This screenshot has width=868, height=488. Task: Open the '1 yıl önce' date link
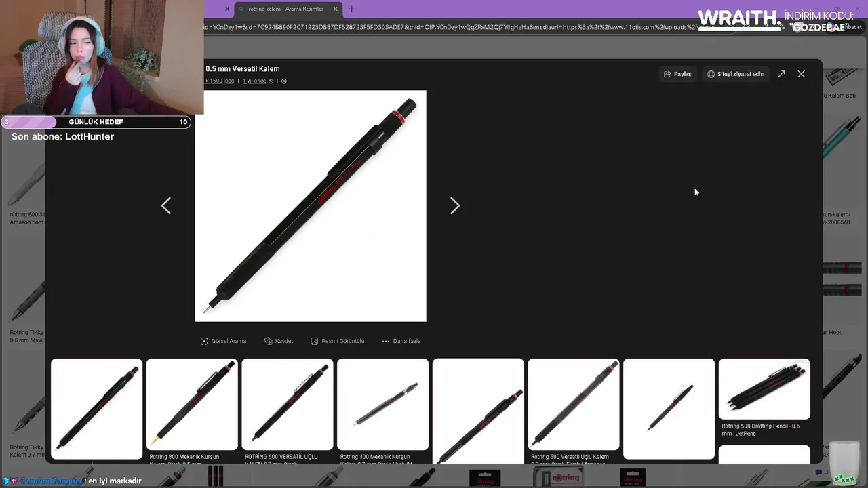(x=254, y=81)
